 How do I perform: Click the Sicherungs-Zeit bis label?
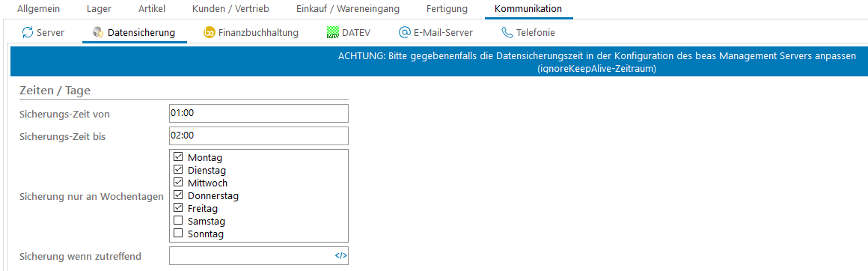point(63,136)
